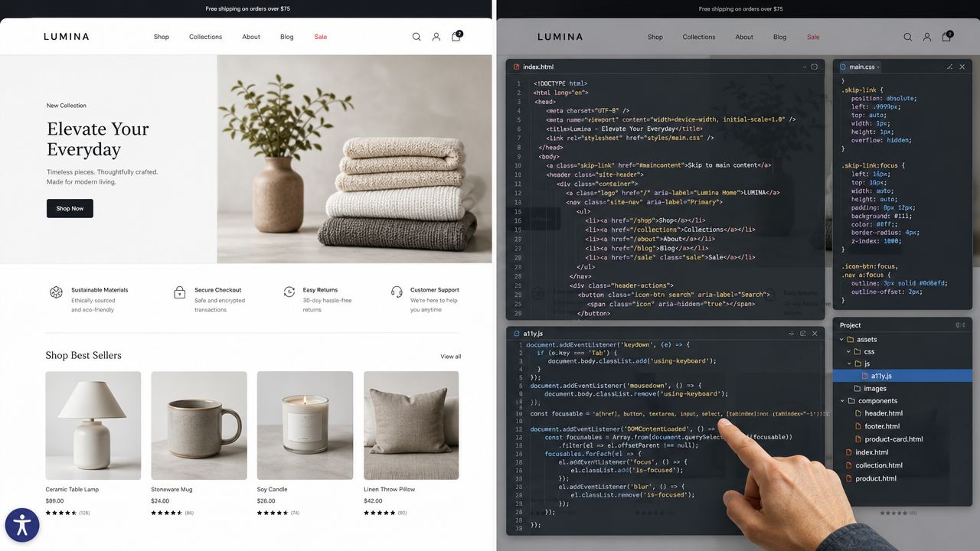Click the 'Elevate Your Everyday' hero heading
980x551 pixels.
[x=98, y=139]
